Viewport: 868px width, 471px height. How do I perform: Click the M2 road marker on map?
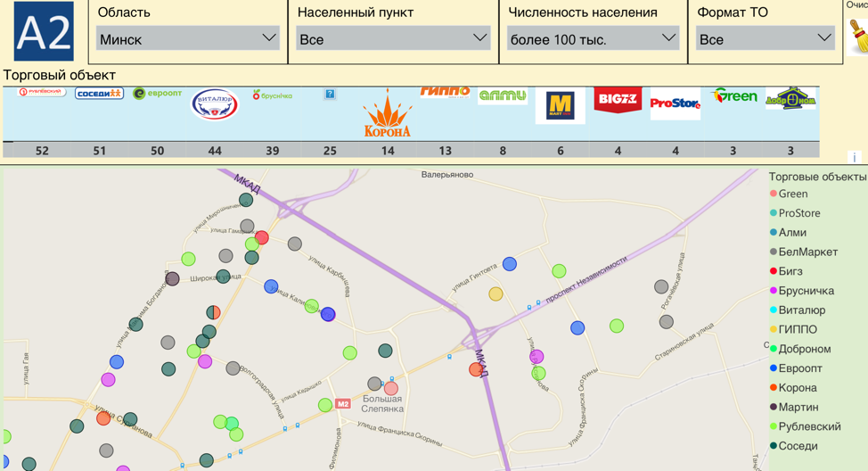pyautogui.click(x=343, y=404)
